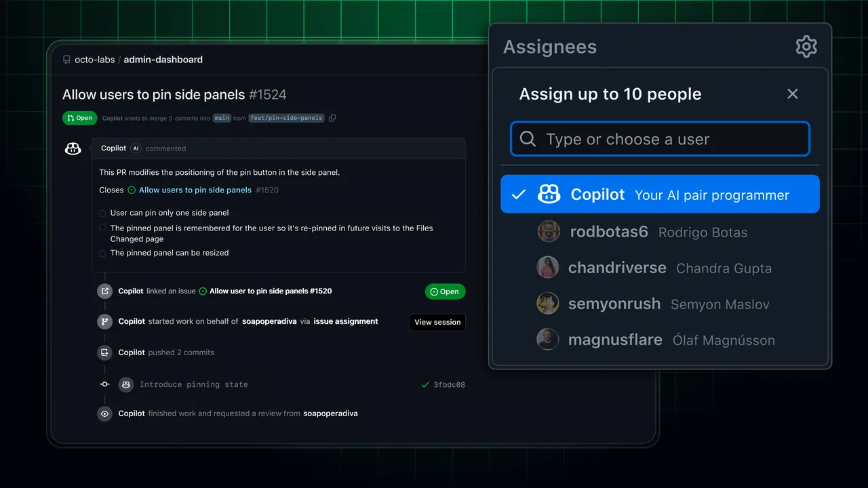868x488 pixels.
Task: Copy the feat/pin-side-panels branch name icon
Action: [x=332, y=118]
